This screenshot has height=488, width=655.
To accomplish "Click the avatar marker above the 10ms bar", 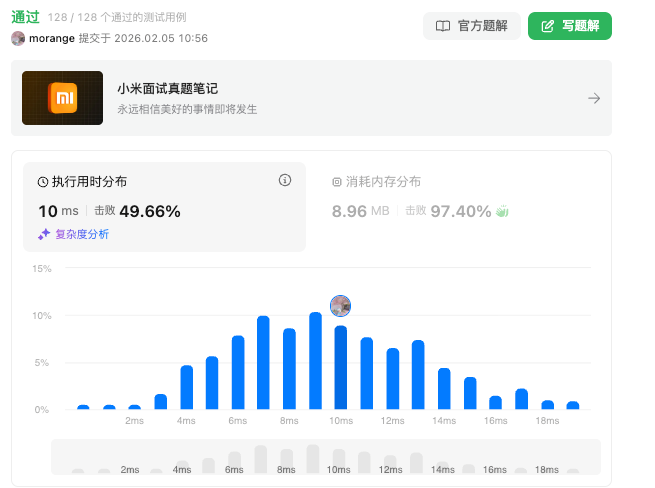I will click(x=340, y=306).
